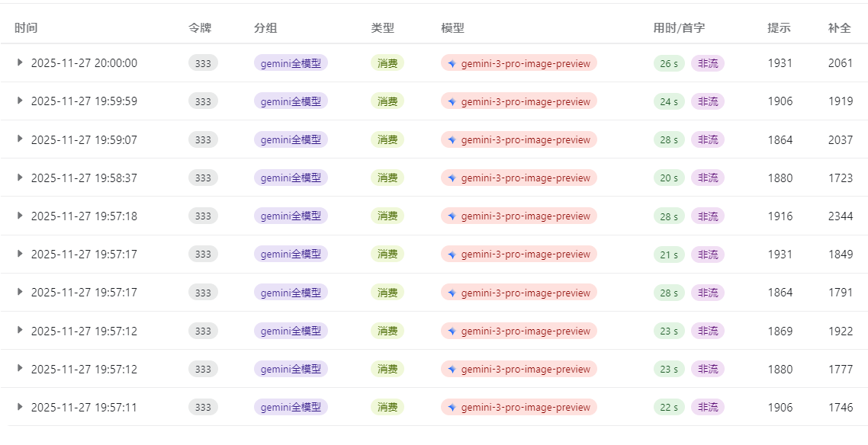
Task: Click the 消费 type tag in the 19:59:07 row
Action: click(x=387, y=139)
